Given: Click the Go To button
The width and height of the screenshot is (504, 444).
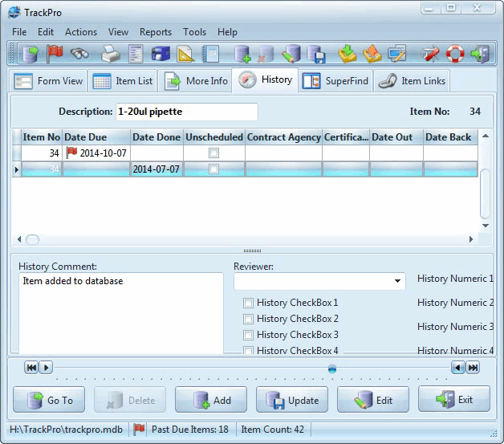Looking at the screenshot, I should pos(49,400).
